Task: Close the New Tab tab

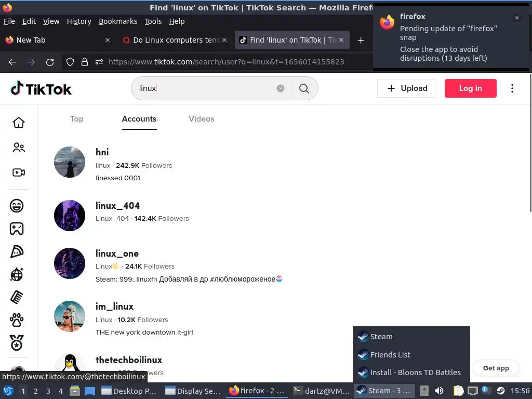Action: (107, 40)
